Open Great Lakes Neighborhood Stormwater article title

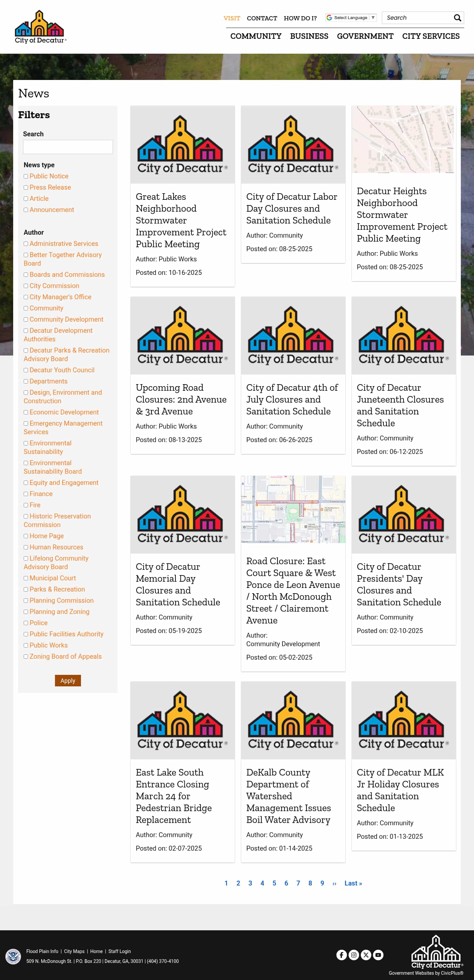click(181, 220)
